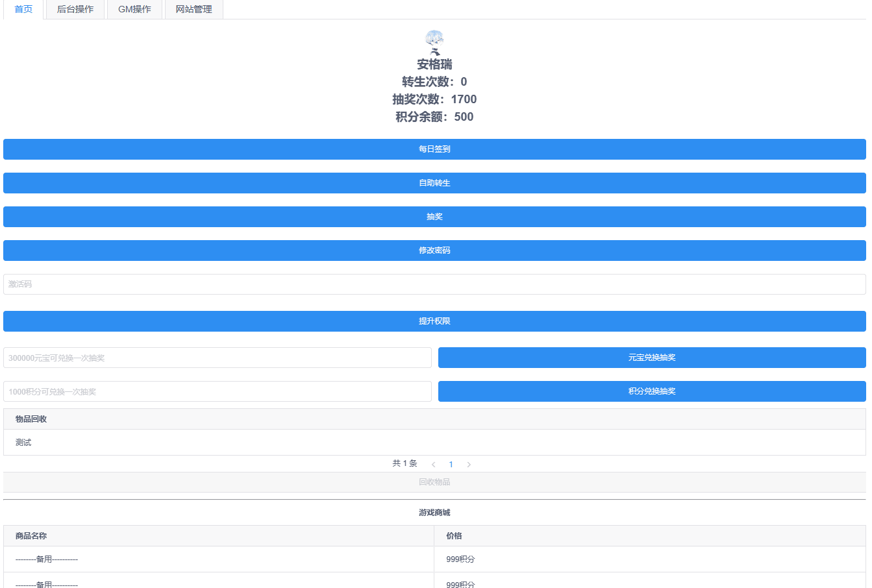The height and width of the screenshot is (588, 872).
Task: Switch to the 后台操作 tab
Action: tap(75, 9)
